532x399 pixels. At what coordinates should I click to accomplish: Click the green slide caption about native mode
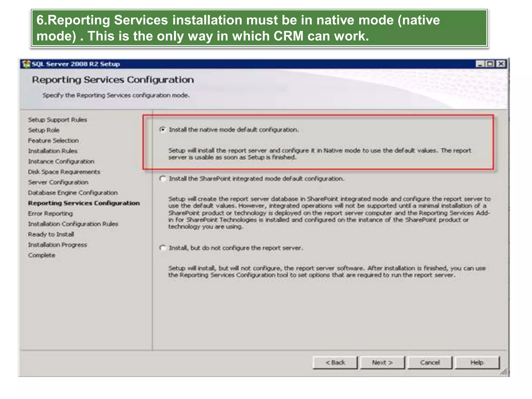259,28
